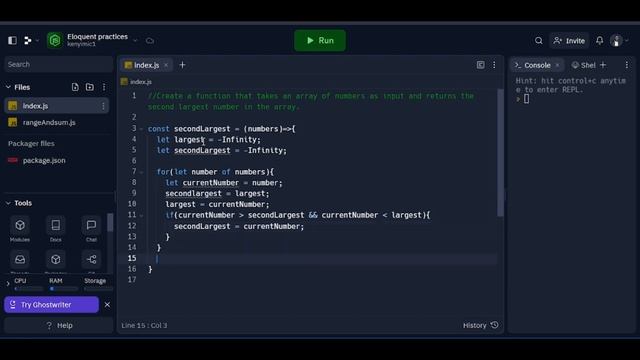Open the user avatar menu
Screen dimensions: 640x360
[619, 41]
